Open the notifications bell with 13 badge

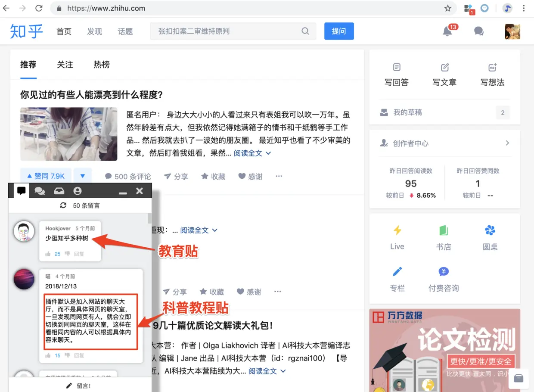447,31
